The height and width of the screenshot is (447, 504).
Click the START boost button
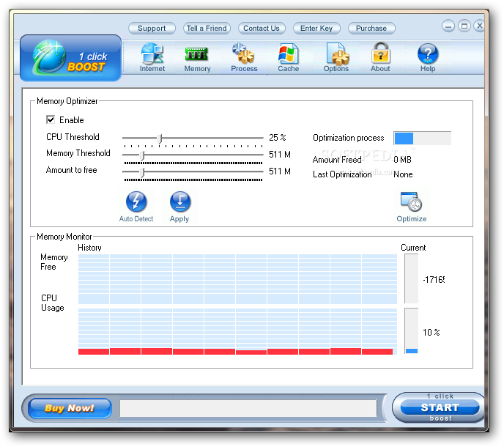click(x=440, y=407)
